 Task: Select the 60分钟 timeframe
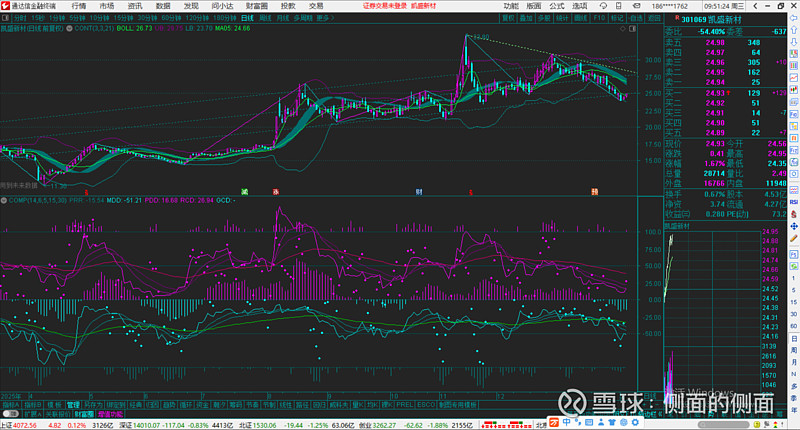(x=171, y=18)
